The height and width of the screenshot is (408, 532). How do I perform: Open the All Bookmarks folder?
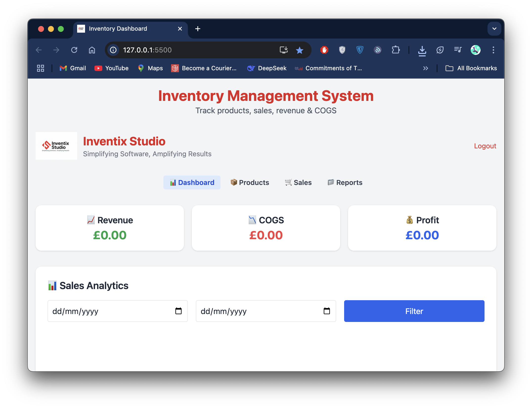click(x=471, y=68)
